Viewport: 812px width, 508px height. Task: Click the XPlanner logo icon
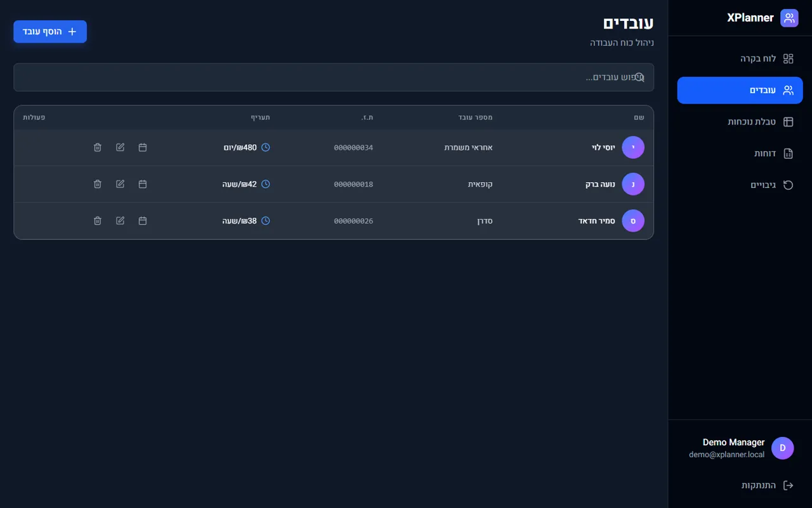point(789,18)
